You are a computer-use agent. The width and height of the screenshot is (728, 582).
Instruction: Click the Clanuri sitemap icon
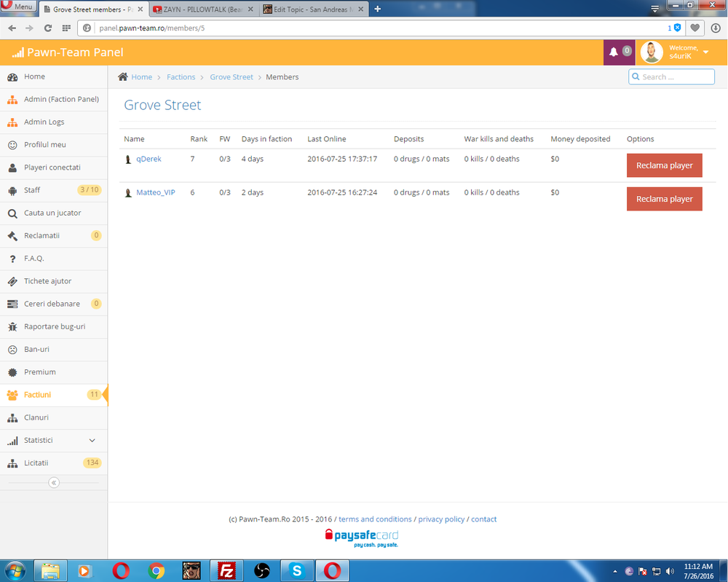(12, 417)
